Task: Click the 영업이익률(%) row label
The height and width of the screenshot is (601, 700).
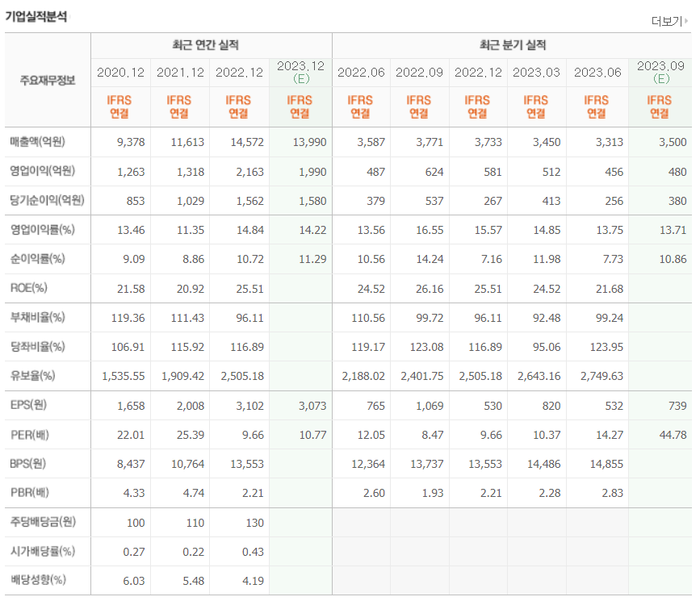Action: pyautogui.click(x=43, y=229)
